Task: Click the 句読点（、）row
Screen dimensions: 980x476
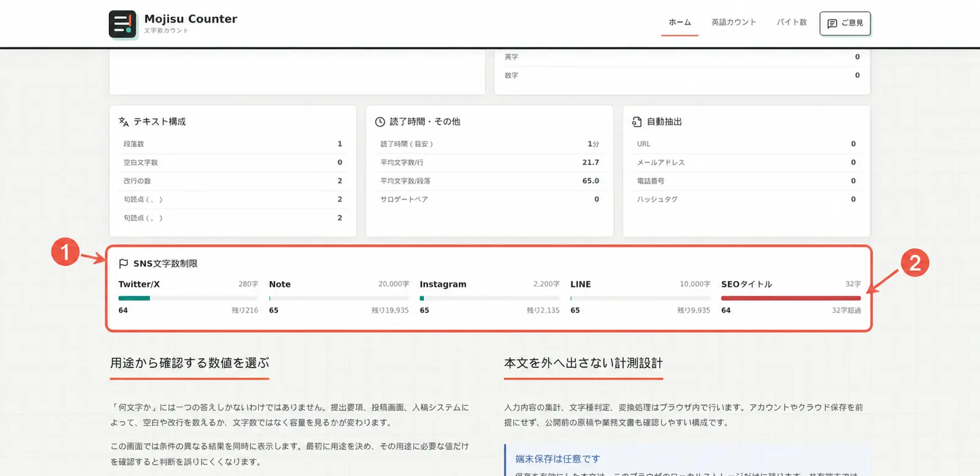Action: (x=233, y=199)
